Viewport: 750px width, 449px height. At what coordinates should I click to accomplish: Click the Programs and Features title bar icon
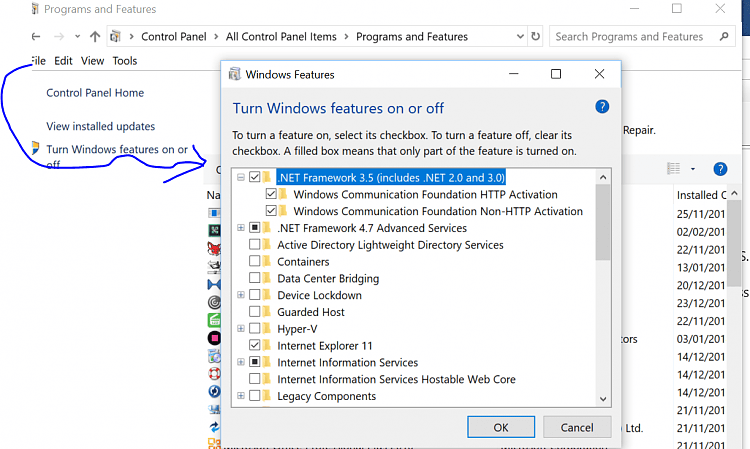35,9
